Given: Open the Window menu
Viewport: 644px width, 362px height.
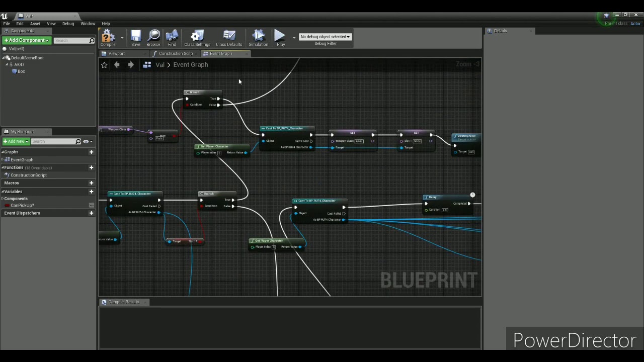Looking at the screenshot, I should 88,24.
